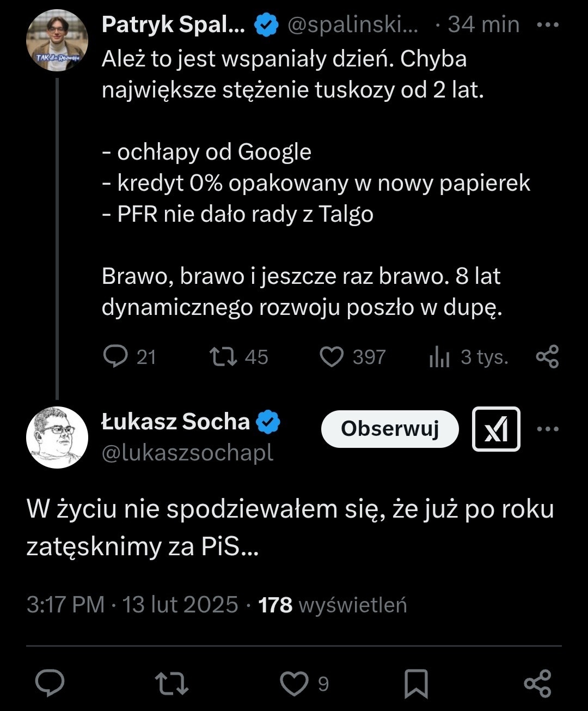The image size is (588, 711).
Task: Like Łukasz Socha's post with 9 likes
Action: (294, 683)
